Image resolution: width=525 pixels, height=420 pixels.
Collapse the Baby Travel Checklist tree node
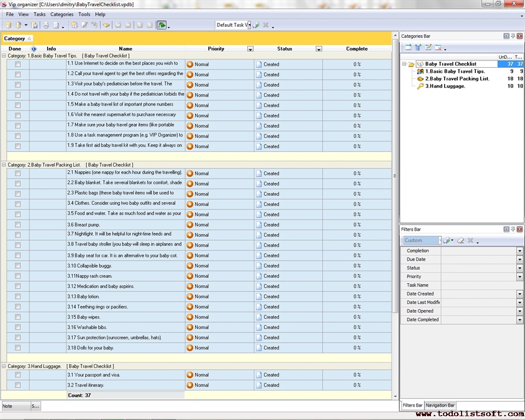tap(404, 64)
